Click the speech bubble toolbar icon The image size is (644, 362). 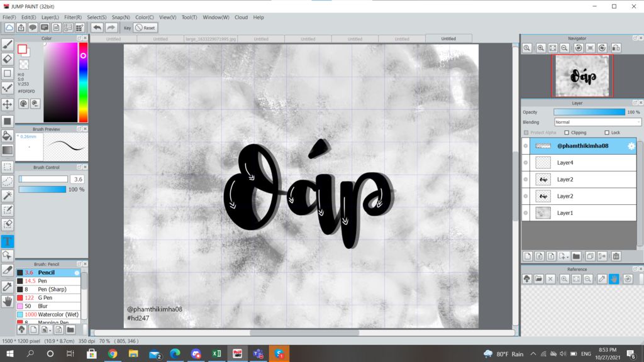33,28
